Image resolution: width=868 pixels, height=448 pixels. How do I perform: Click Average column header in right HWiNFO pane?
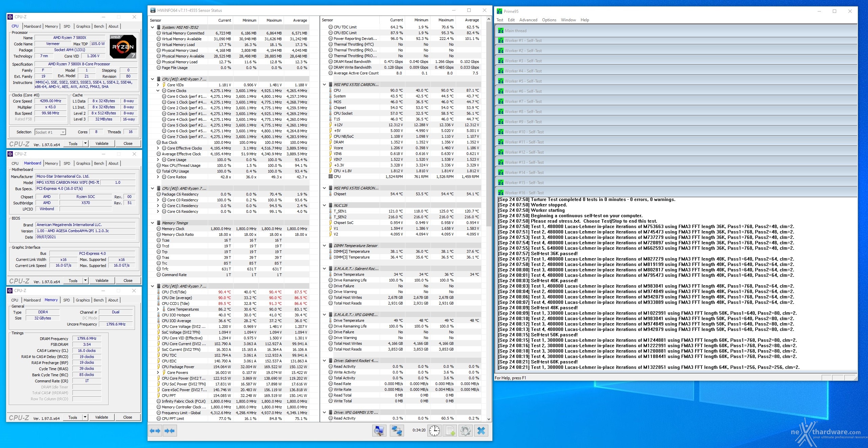coord(472,20)
